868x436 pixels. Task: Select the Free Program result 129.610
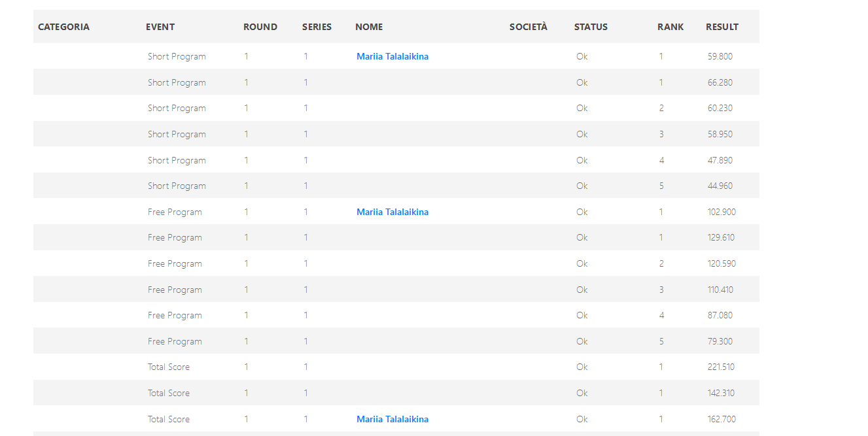point(721,237)
